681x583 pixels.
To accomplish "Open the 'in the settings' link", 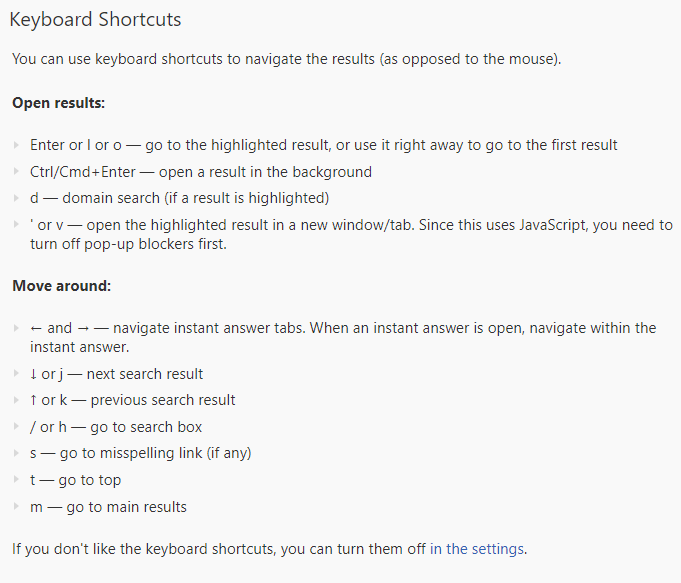I will (x=476, y=549).
